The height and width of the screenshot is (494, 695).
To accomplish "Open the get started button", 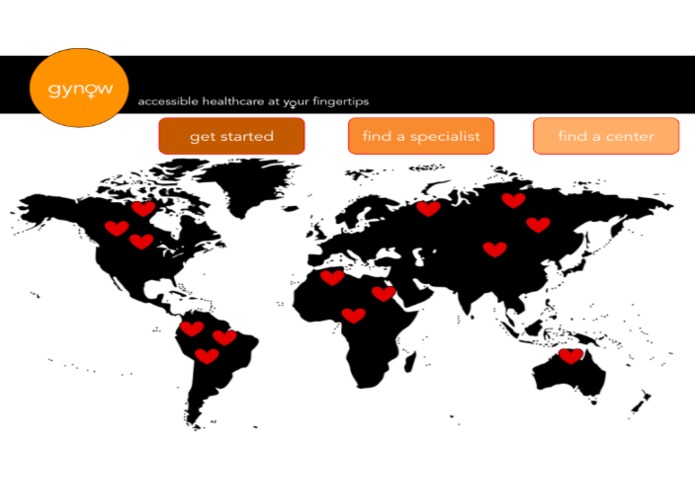I will [x=231, y=136].
